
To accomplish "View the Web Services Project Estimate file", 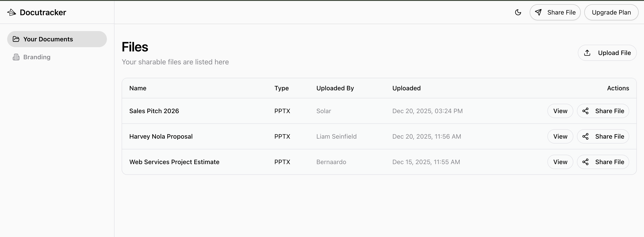I will point(560,162).
